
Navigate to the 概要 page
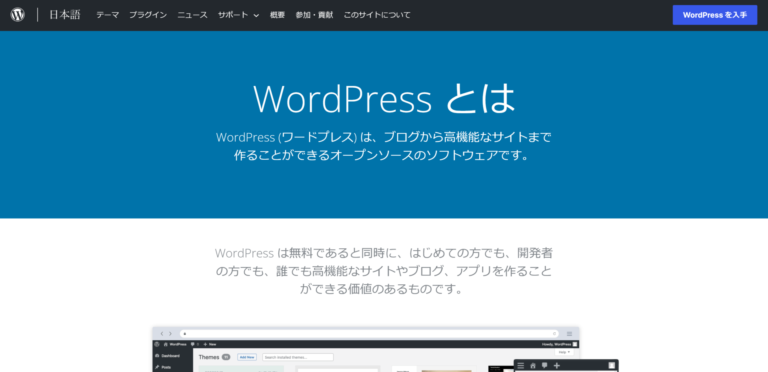277,15
